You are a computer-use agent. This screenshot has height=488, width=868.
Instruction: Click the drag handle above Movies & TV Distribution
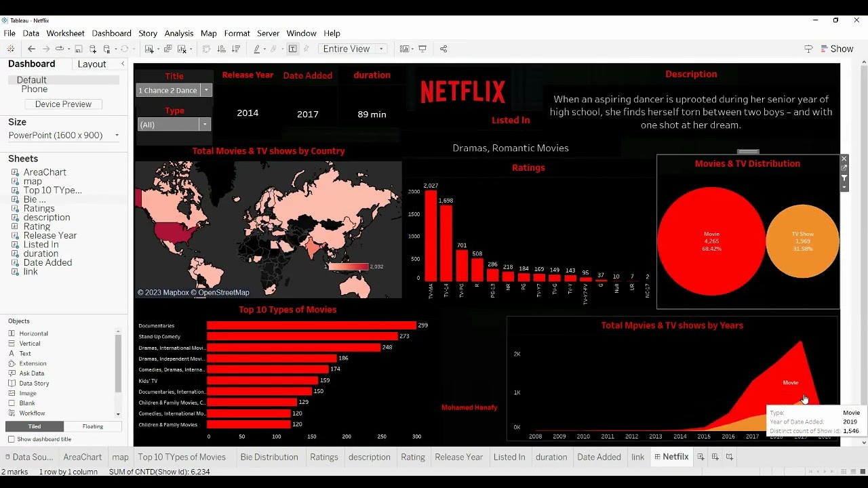748,152
